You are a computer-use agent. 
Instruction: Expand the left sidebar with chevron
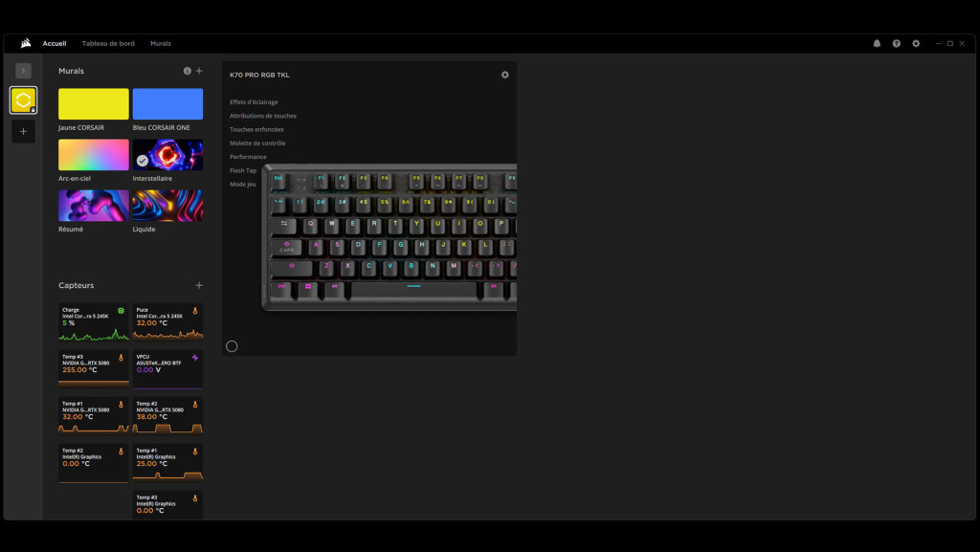pos(23,71)
